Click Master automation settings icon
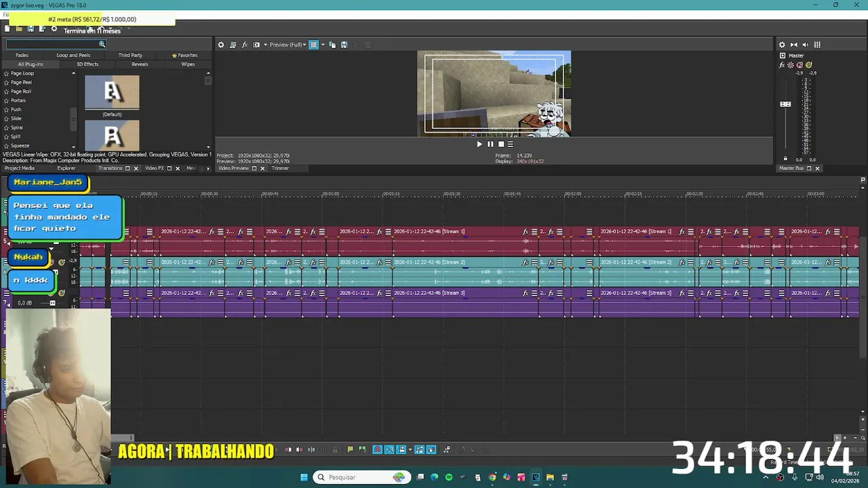The width and height of the screenshot is (868, 488). (791, 65)
